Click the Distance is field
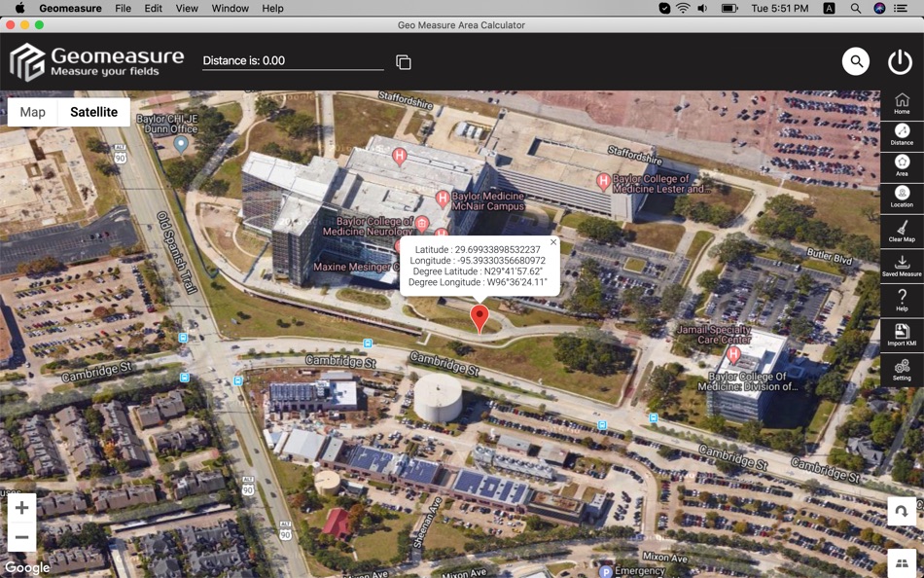This screenshot has width=924, height=578. 293,60
